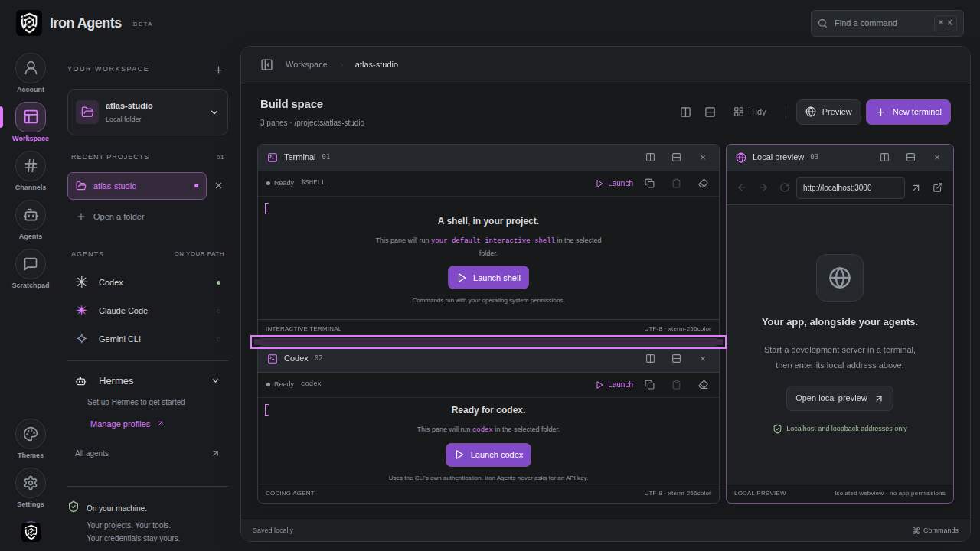
Task: Open Commands in the status bar
Action: pos(935,530)
